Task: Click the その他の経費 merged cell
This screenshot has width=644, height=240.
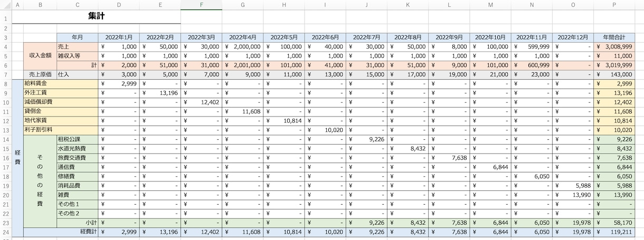Action: point(40,181)
